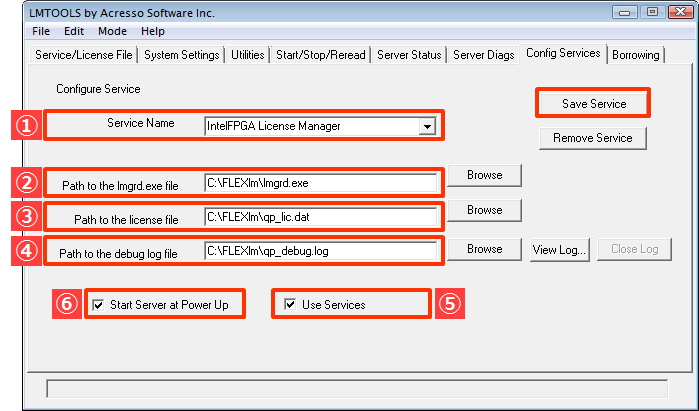Open the Mode menu

(x=112, y=31)
